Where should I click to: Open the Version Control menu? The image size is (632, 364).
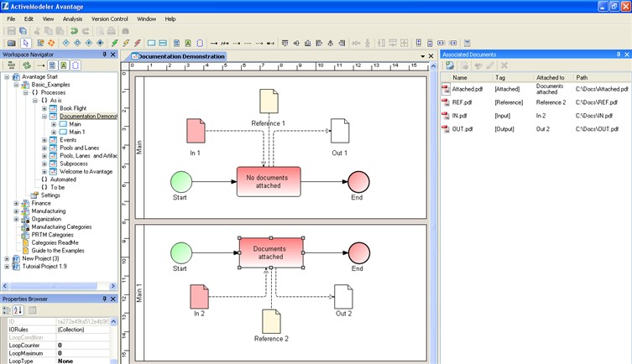[x=110, y=19]
